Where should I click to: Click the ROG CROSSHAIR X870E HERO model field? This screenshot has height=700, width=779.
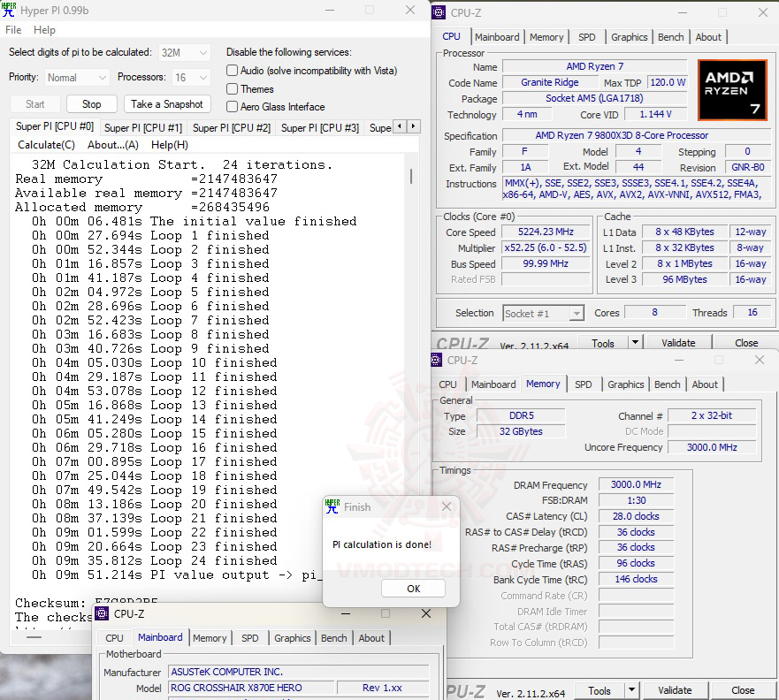pyautogui.click(x=251, y=688)
